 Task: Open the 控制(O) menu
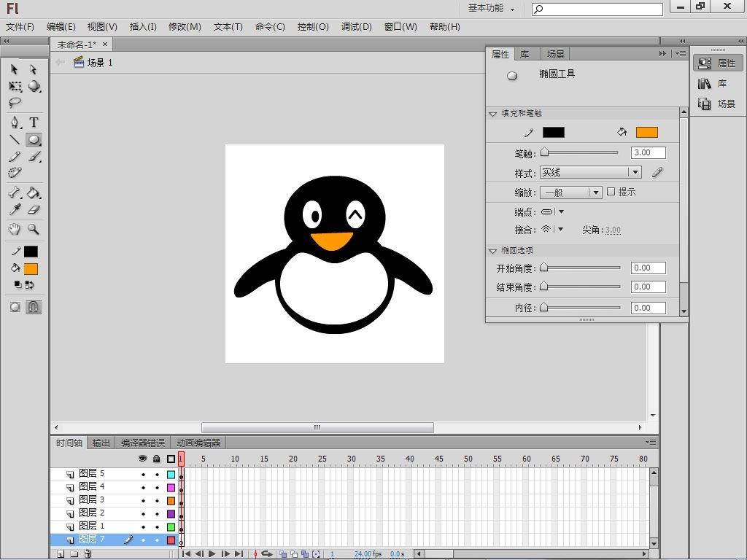tap(313, 27)
